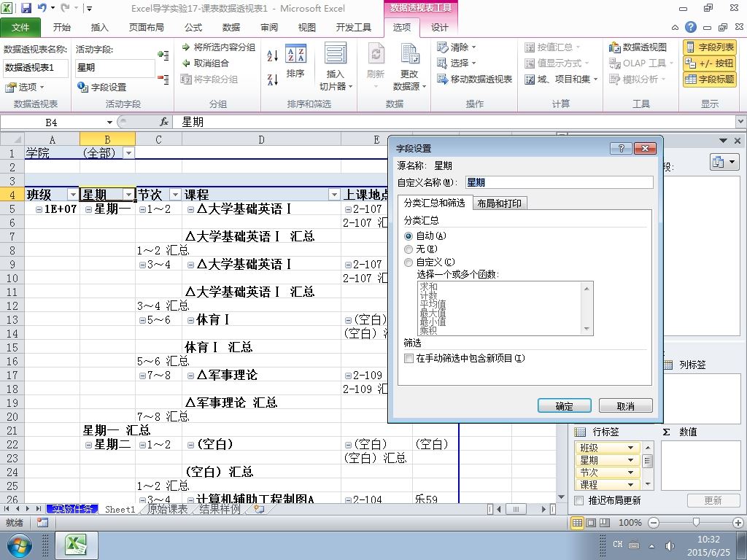Collapse 星期一 row group
The width and height of the screenshot is (747, 560).
(x=88, y=209)
